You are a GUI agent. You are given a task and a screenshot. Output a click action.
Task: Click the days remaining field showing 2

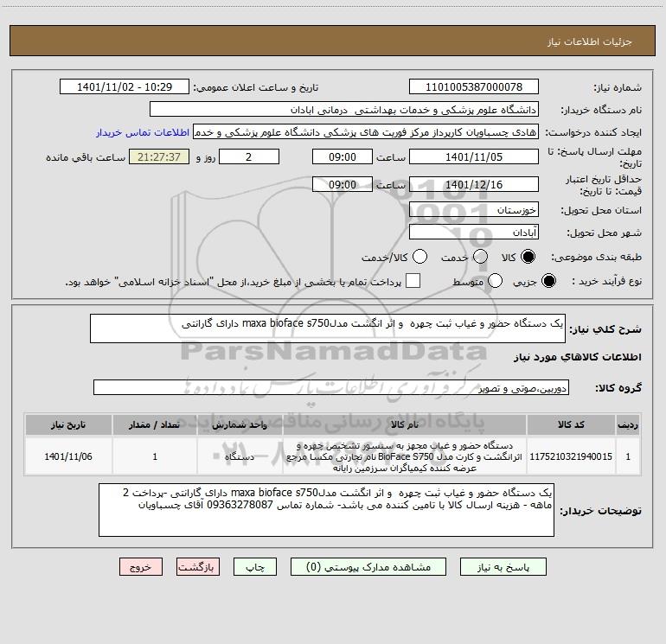pyautogui.click(x=249, y=156)
